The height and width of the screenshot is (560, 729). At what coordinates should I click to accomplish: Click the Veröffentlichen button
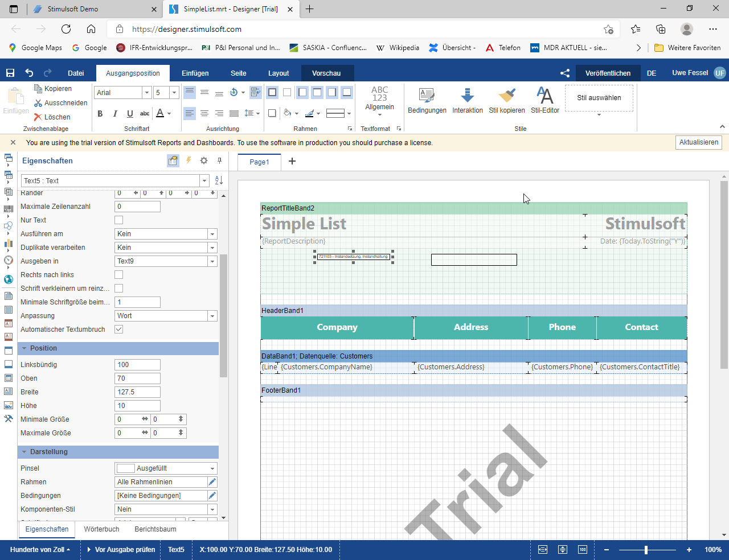tap(608, 73)
